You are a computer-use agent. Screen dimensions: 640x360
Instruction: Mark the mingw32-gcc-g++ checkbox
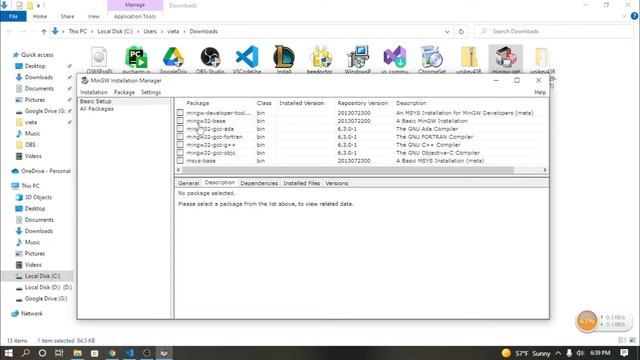click(x=180, y=144)
